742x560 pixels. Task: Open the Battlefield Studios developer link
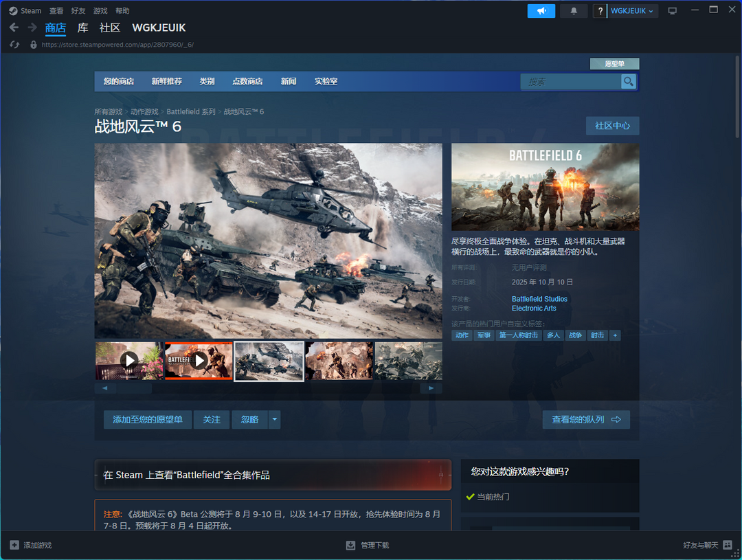tap(539, 299)
